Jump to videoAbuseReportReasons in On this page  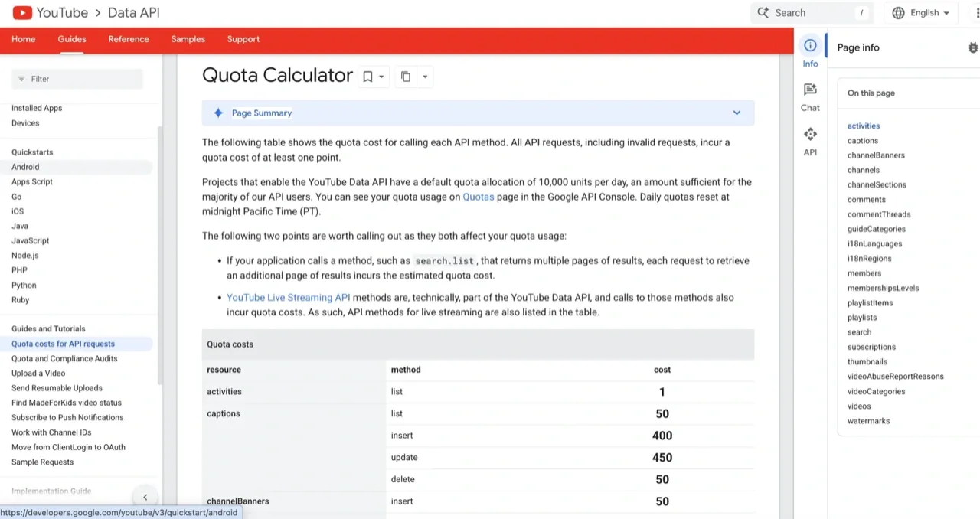(x=896, y=377)
